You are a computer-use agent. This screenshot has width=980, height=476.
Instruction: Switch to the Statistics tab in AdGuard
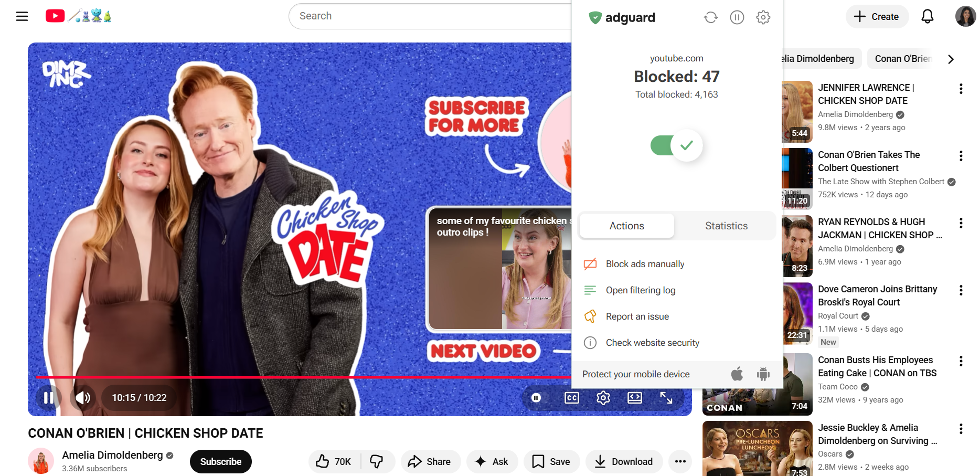(x=726, y=226)
